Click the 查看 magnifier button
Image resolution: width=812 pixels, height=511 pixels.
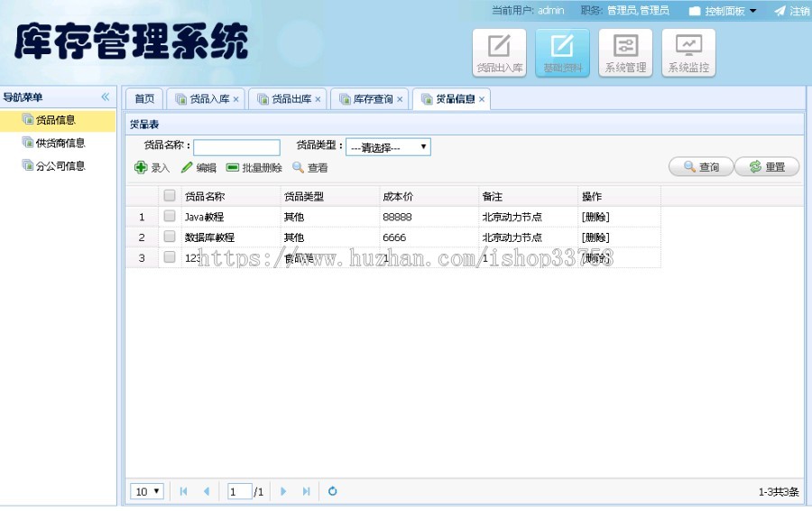[x=310, y=167]
